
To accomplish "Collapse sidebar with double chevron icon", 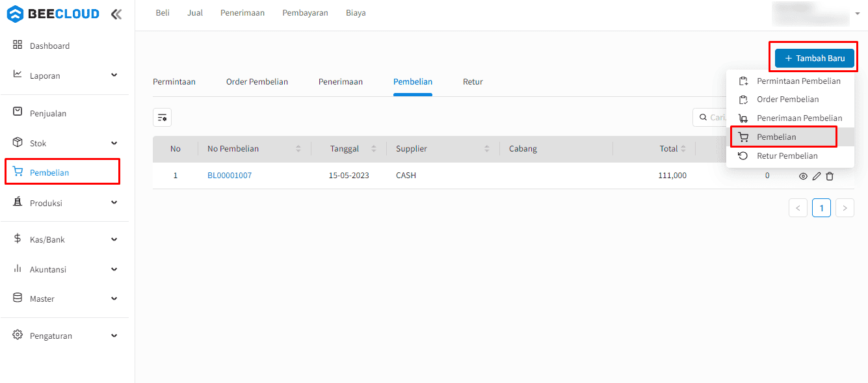I will [x=116, y=14].
